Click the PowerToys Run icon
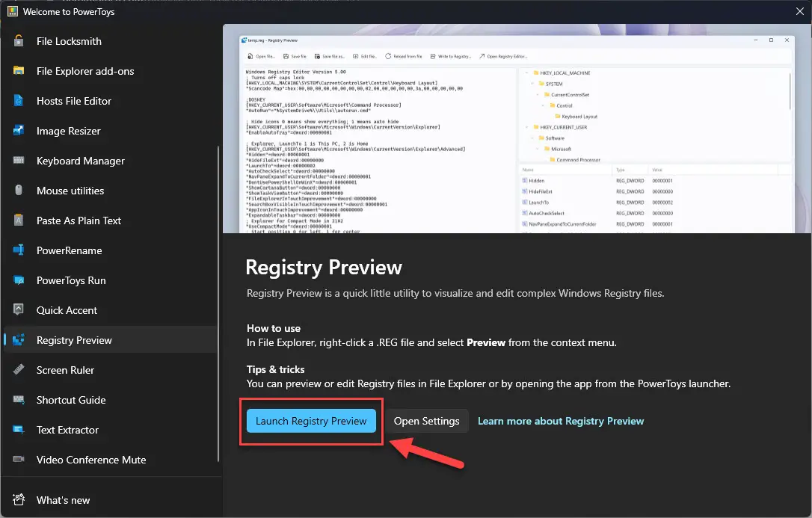Image resolution: width=812 pixels, height=518 pixels. click(19, 280)
